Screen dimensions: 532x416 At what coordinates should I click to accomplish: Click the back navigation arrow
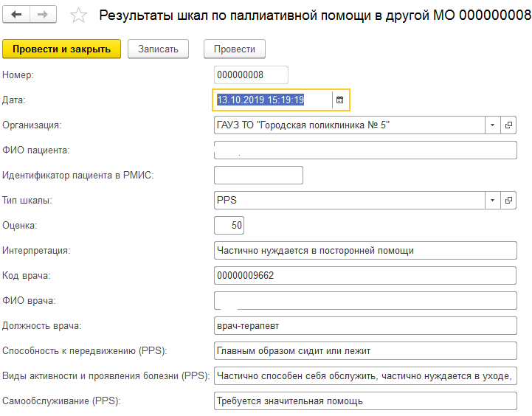(16, 15)
